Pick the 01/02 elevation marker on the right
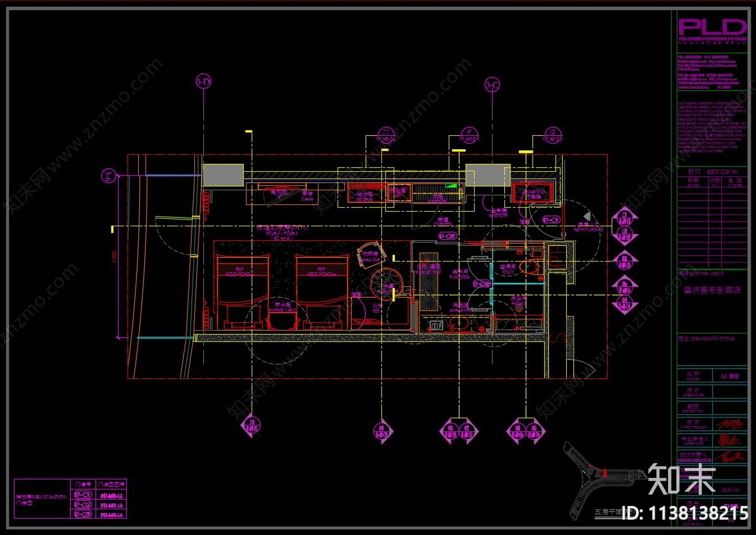The image size is (756, 535). 625,226
